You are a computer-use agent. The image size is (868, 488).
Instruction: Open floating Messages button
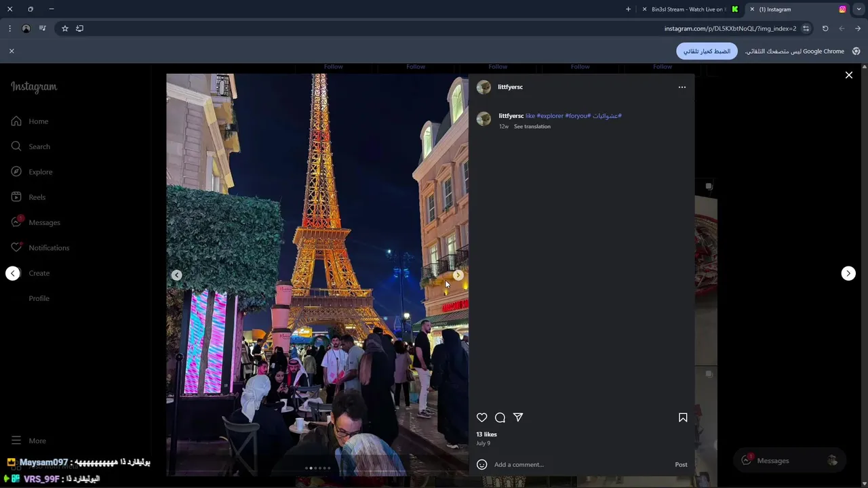(789, 460)
